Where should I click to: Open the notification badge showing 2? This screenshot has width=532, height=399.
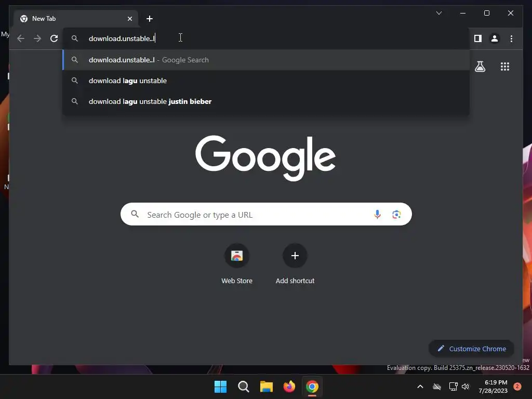point(517,387)
